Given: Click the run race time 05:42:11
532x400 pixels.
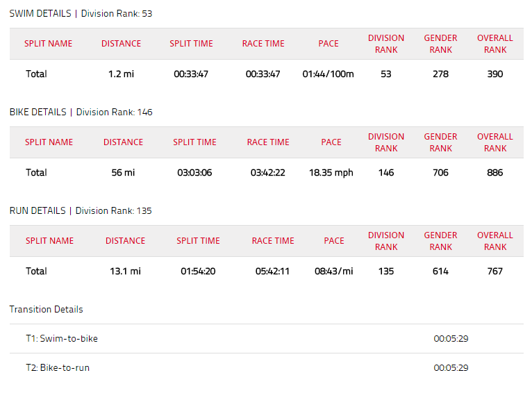Looking at the screenshot, I should [273, 271].
